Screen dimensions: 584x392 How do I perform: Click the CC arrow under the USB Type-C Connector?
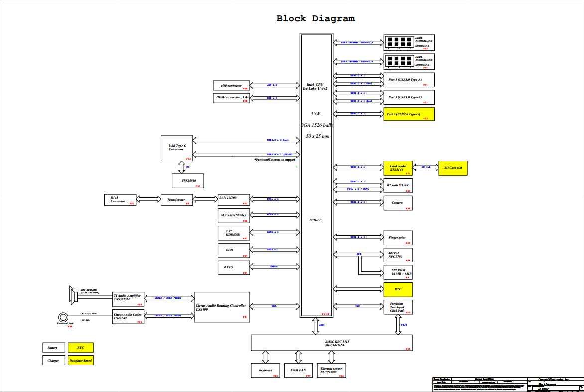182,167
